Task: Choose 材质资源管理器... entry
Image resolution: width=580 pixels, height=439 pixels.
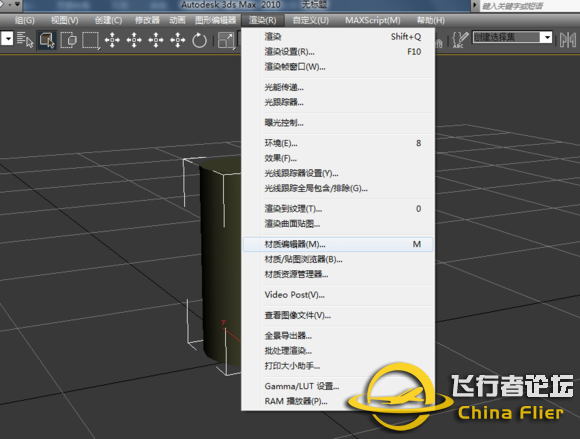Action: click(338, 274)
